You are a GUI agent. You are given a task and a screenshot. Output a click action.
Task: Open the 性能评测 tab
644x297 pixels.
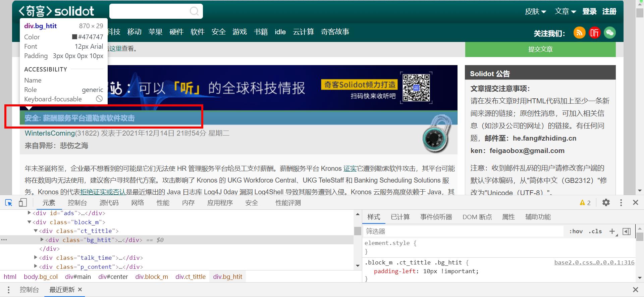288,203
